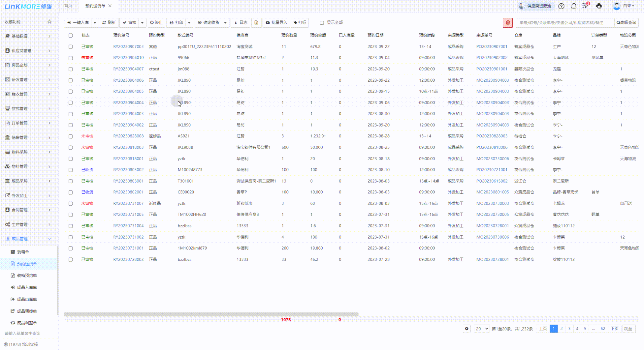Check the row RY20230904010 checkbox

click(71, 58)
